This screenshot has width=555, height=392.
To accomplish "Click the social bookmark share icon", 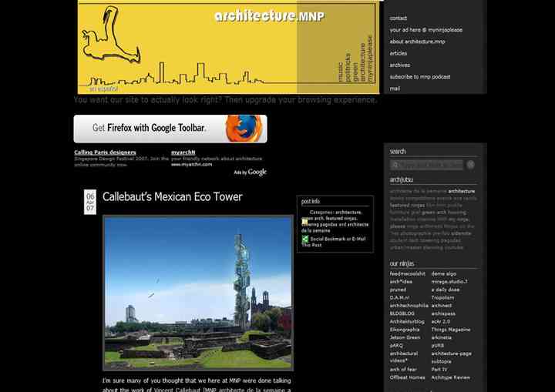I will click(304, 240).
